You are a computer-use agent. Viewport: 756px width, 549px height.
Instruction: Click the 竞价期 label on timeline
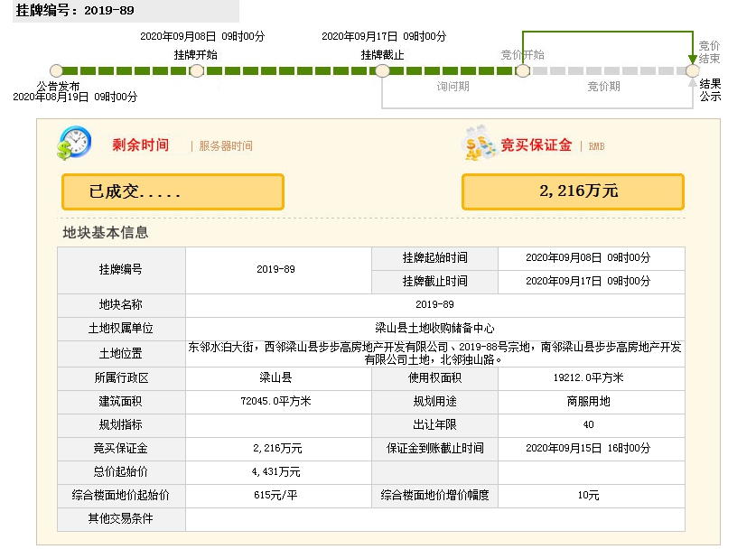(603, 87)
